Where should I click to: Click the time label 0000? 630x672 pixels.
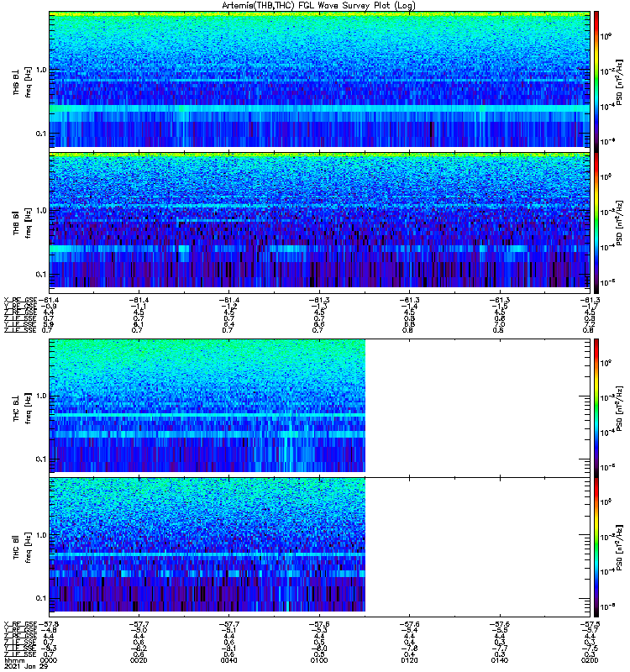click(x=49, y=660)
